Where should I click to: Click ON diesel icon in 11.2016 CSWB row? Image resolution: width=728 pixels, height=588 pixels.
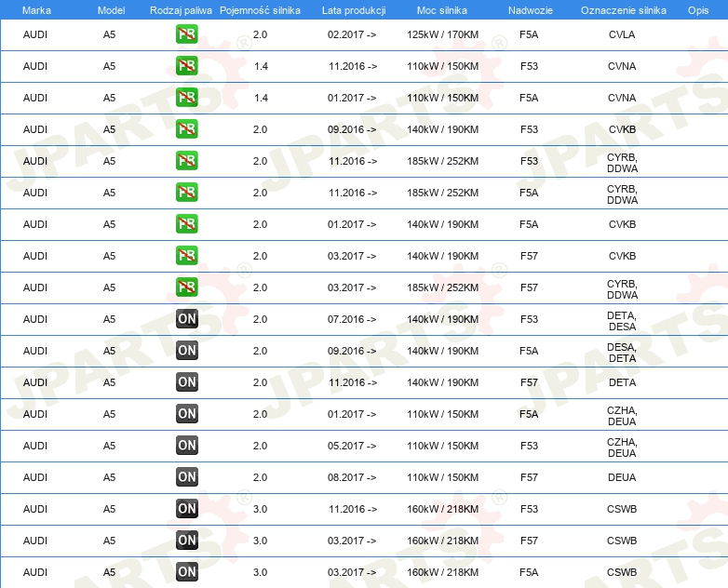click(x=186, y=508)
